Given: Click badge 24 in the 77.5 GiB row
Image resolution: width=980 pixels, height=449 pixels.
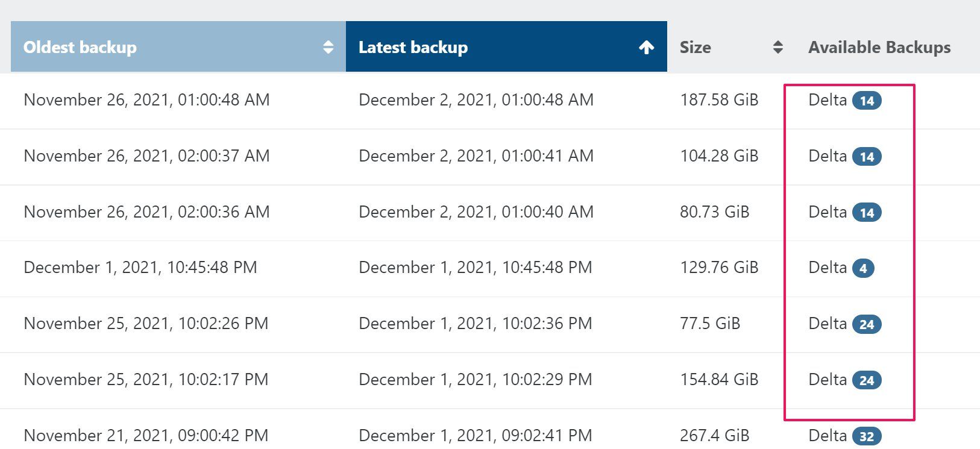Looking at the screenshot, I should pos(866,324).
